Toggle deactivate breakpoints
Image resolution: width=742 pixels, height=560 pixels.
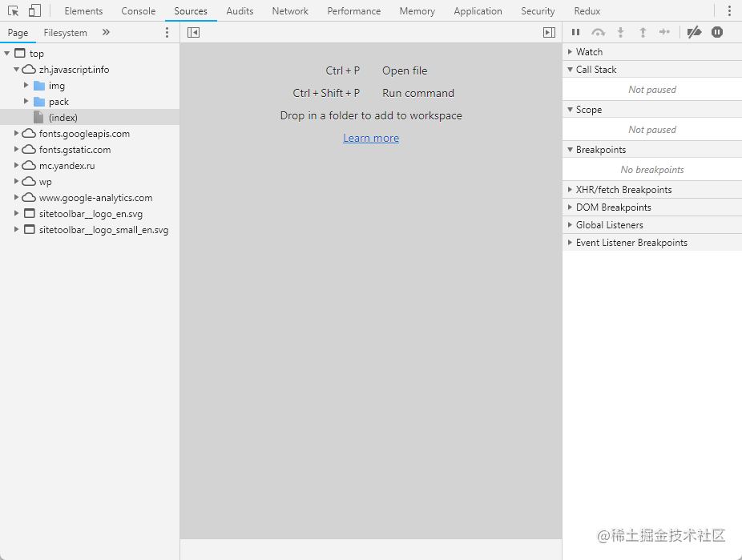coord(694,32)
